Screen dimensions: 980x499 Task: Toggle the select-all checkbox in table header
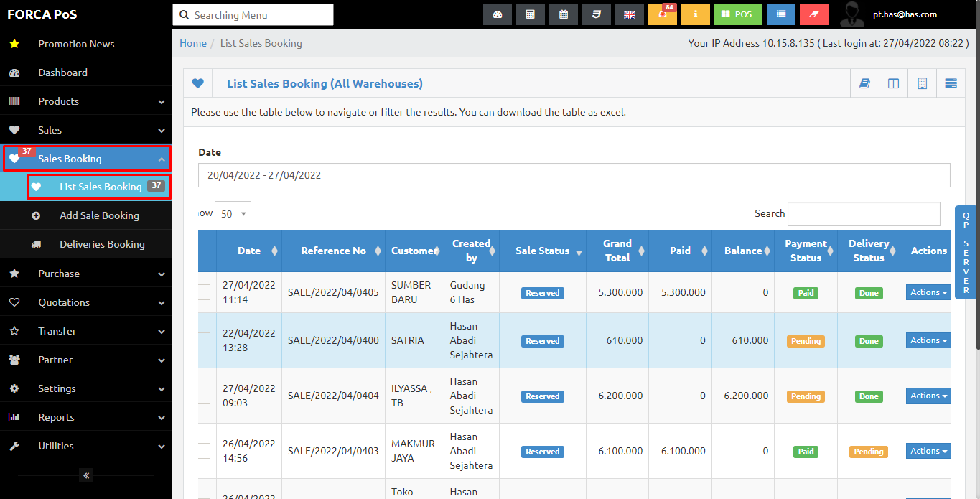point(203,251)
